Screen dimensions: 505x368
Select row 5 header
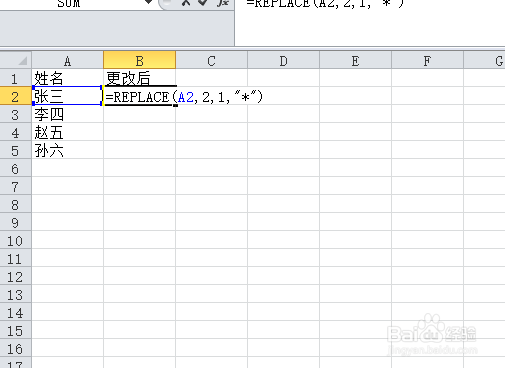[x=16, y=150]
